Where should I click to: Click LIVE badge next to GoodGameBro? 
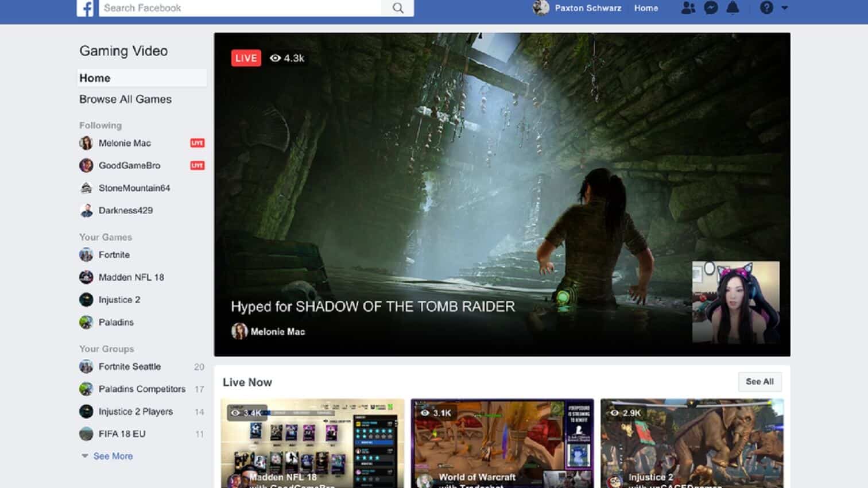point(197,165)
